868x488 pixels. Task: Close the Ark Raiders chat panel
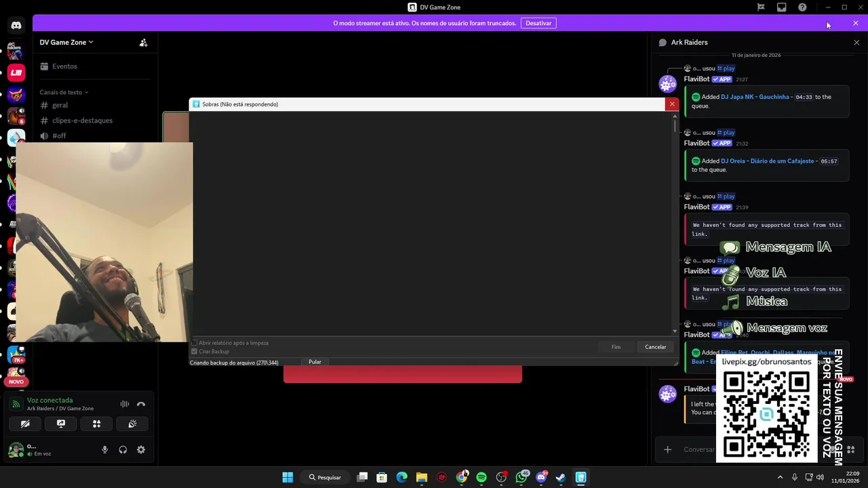point(856,42)
